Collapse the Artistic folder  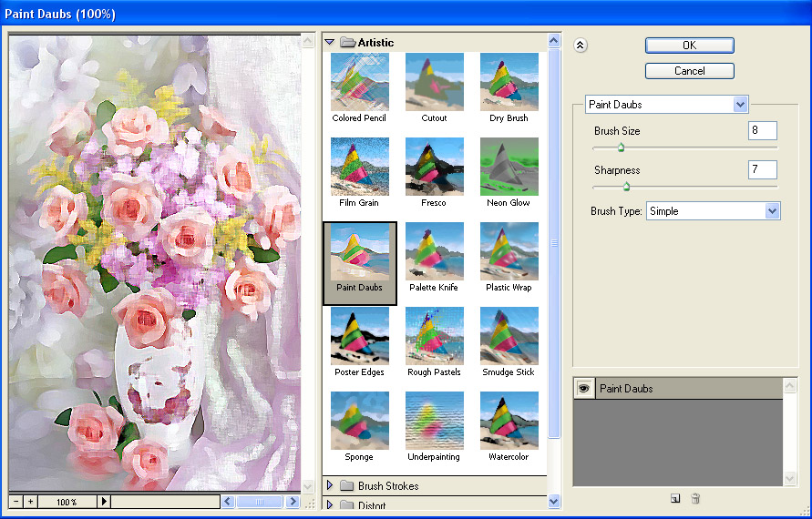tap(330, 42)
